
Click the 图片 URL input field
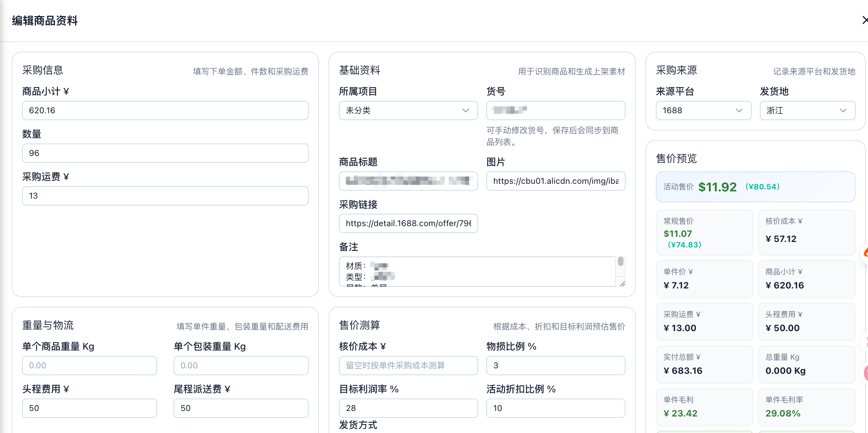click(x=556, y=181)
